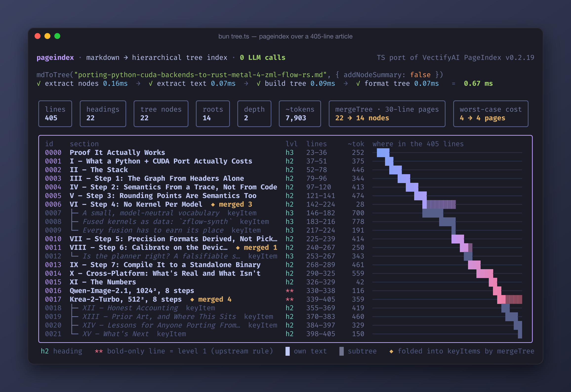The height and width of the screenshot is (392, 571).
Task: Click row 'Proof It Actually Works'
Action: pos(284,152)
